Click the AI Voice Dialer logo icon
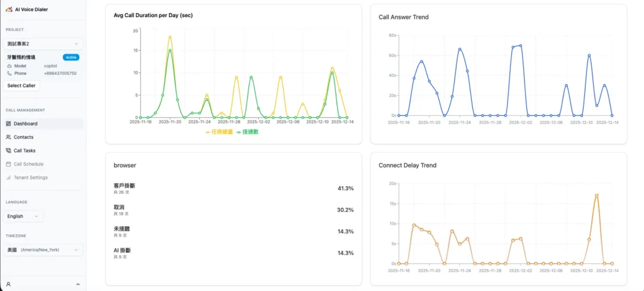This screenshot has height=291, width=644. [x=9, y=9]
